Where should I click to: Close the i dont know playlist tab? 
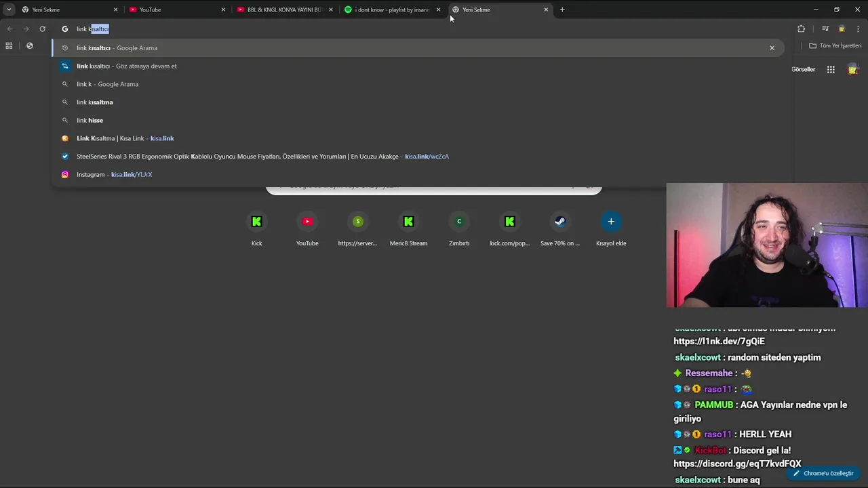(x=438, y=9)
